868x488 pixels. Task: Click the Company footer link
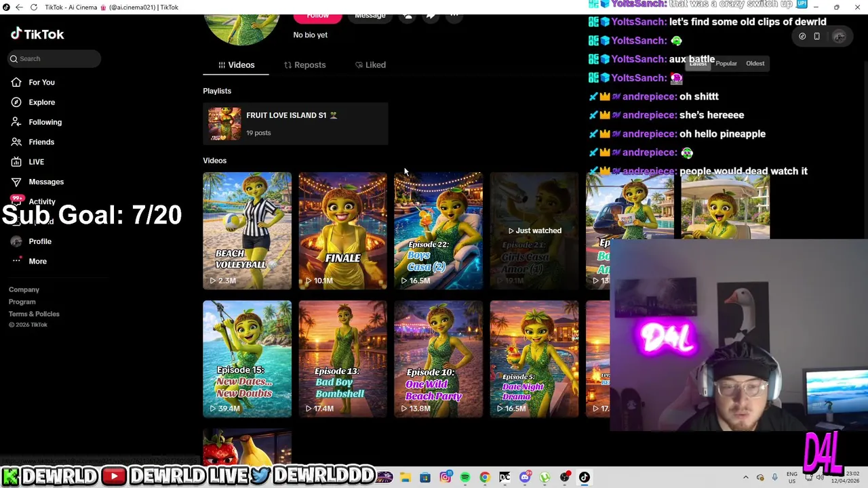tap(24, 289)
